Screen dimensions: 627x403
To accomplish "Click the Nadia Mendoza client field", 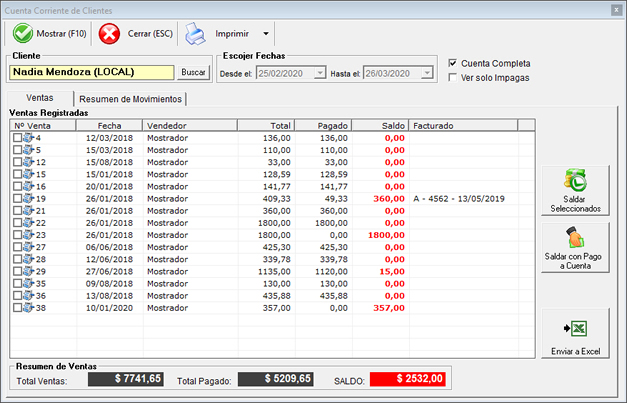I will coord(92,72).
